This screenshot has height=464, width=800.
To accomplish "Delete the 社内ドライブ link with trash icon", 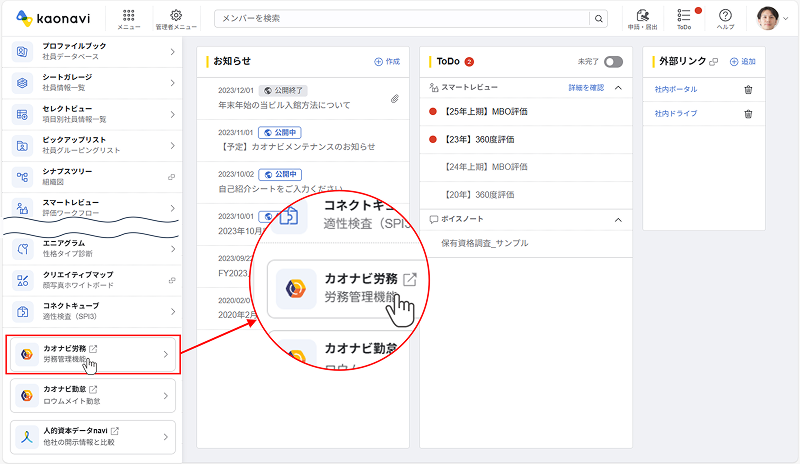I will [x=748, y=114].
